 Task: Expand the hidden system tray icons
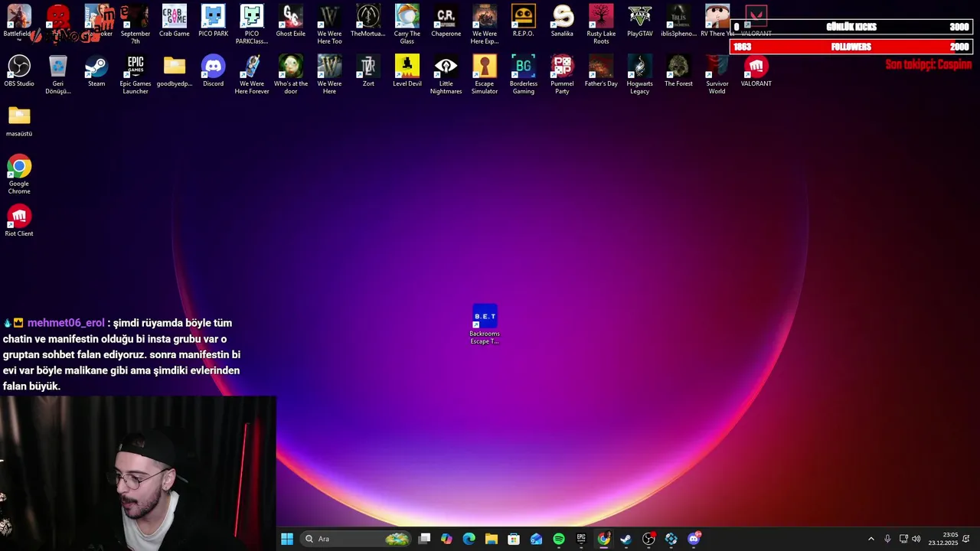(x=871, y=539)
